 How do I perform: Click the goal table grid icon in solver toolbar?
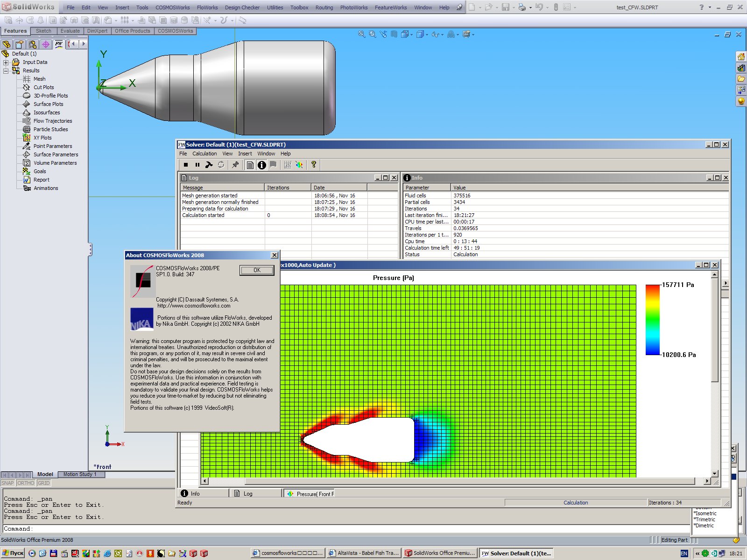[288, 165]
